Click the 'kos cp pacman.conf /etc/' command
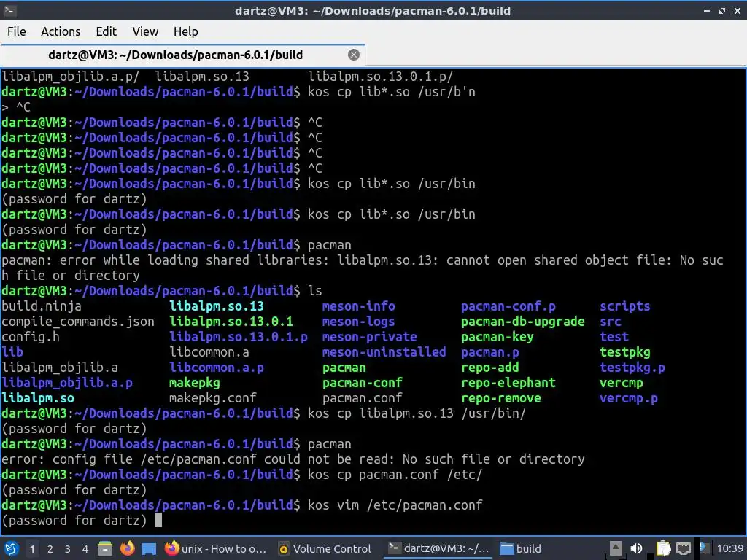Image resolution: width=747 pixels, height=560 pixels. pos(395,475)
